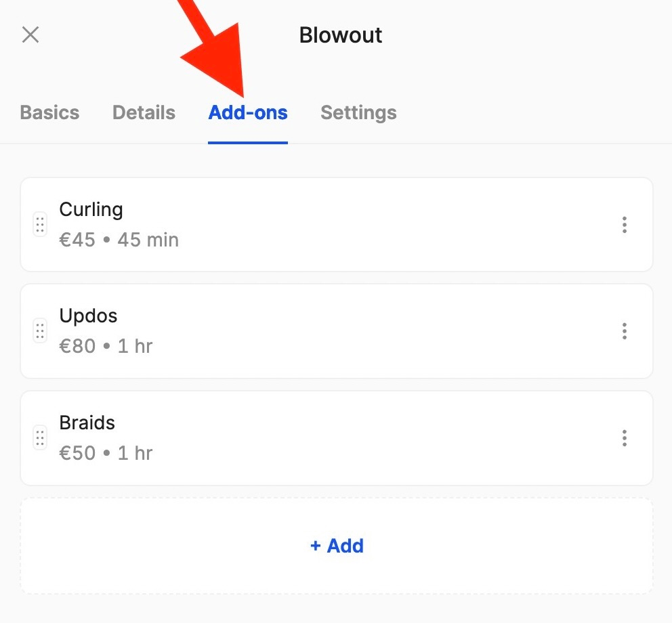Select the active Add-ons tab
The height and width of the screenshot is (623, 672).
(x=248, y=112)
